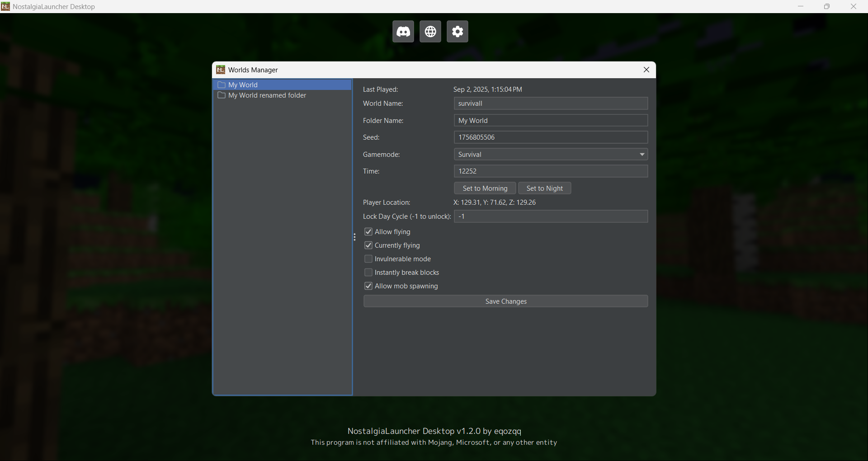The image size is (868, 461).
Task: Click the NostalgiaLauncher app icon in title bar
Action: click(x=5, y=6)
